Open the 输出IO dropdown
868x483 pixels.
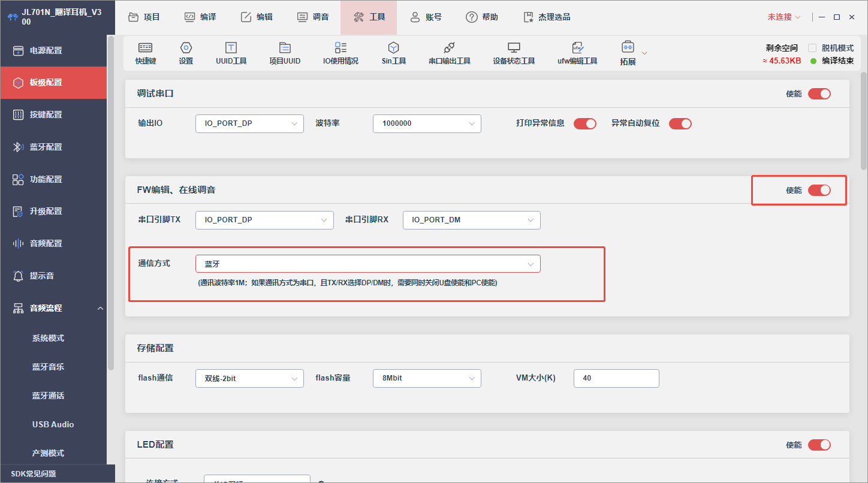(x=249, y=123)
